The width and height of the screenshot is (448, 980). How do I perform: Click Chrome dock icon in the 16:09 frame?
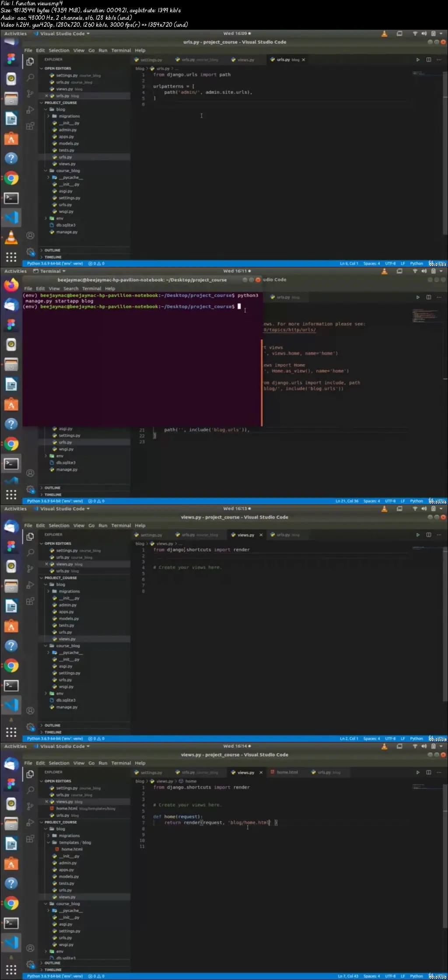coord(11,178)
